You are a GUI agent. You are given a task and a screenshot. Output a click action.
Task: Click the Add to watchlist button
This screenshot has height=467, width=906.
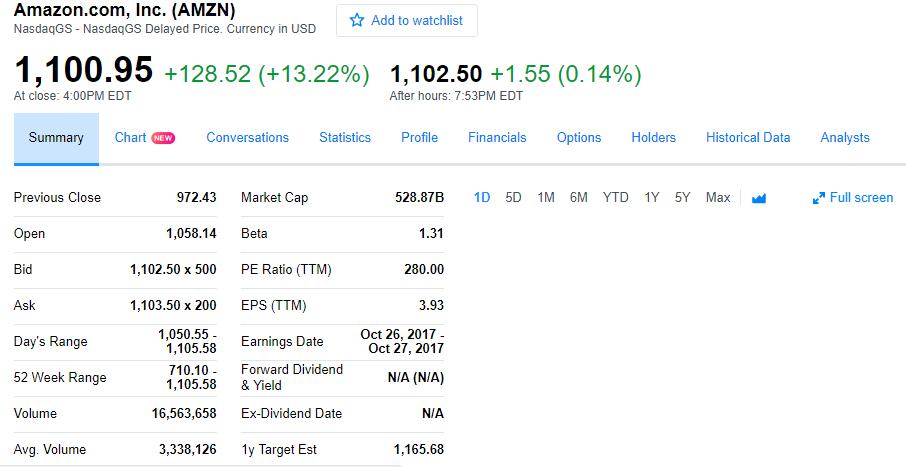pyautogui.click(x=407, y=21)
